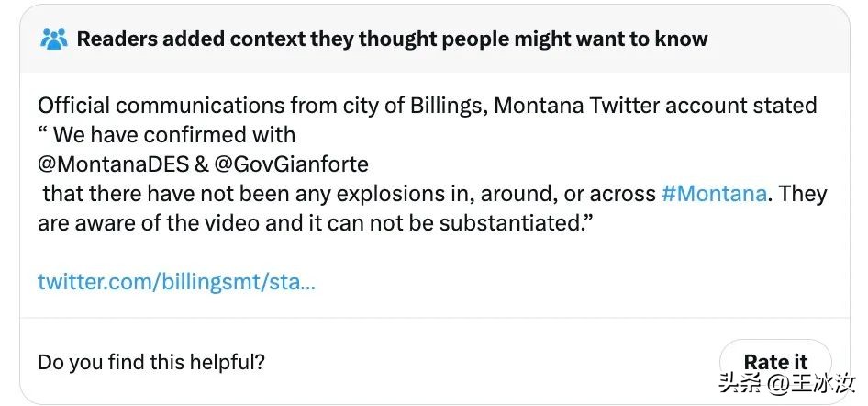The image size is (868, 406).
Task: Click the #Montana hashtag
Action: pos(714,194)
